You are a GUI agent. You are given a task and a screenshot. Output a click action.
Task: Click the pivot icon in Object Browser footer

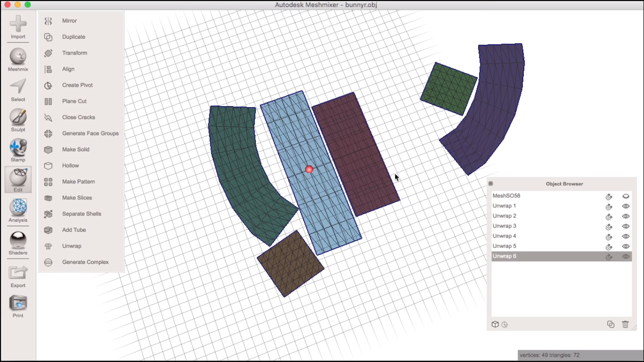tap(504, 324)
